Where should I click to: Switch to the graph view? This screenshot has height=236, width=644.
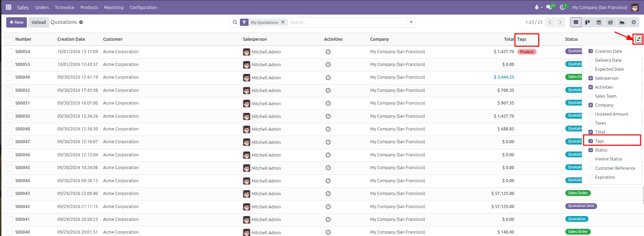[622, 22]
